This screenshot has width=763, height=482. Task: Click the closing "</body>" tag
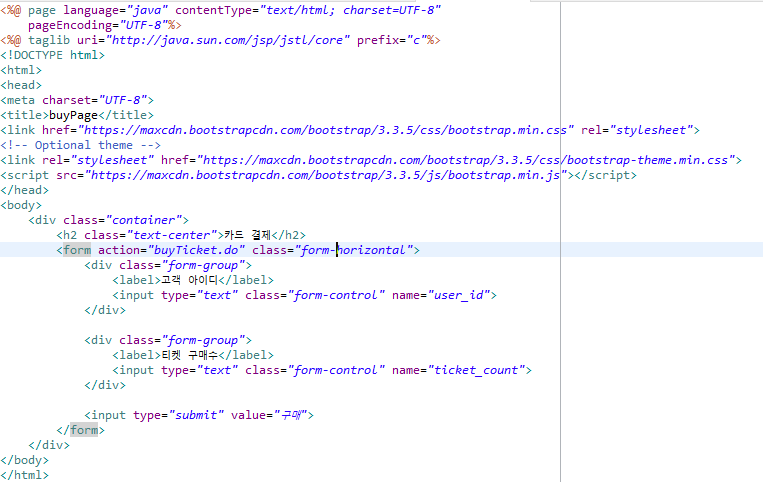pos(24,460)
